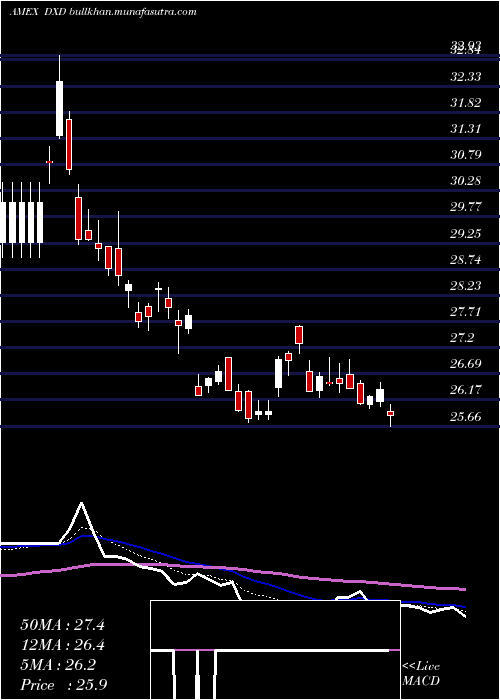Click the 28.23 price axis label

pos(466,285)
